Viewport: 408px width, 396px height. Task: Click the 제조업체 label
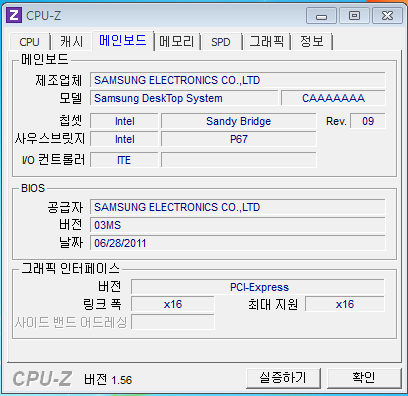(58, 80)
